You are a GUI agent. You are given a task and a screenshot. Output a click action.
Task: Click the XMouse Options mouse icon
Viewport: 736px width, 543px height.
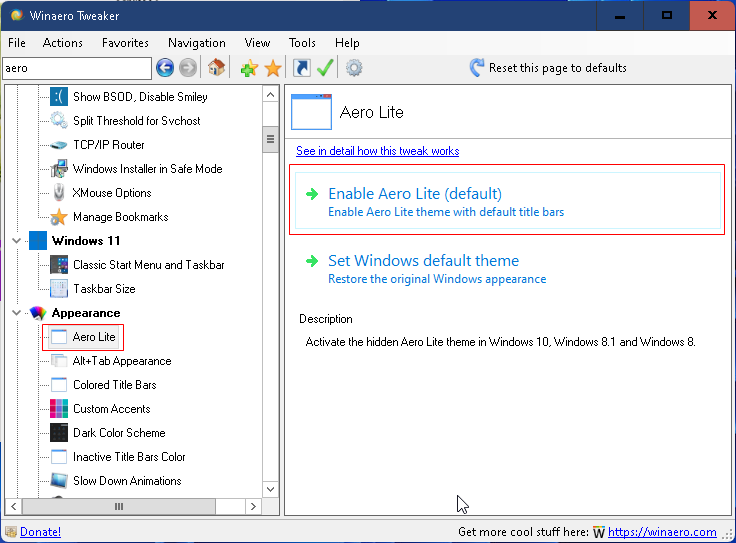click(59, 192)
